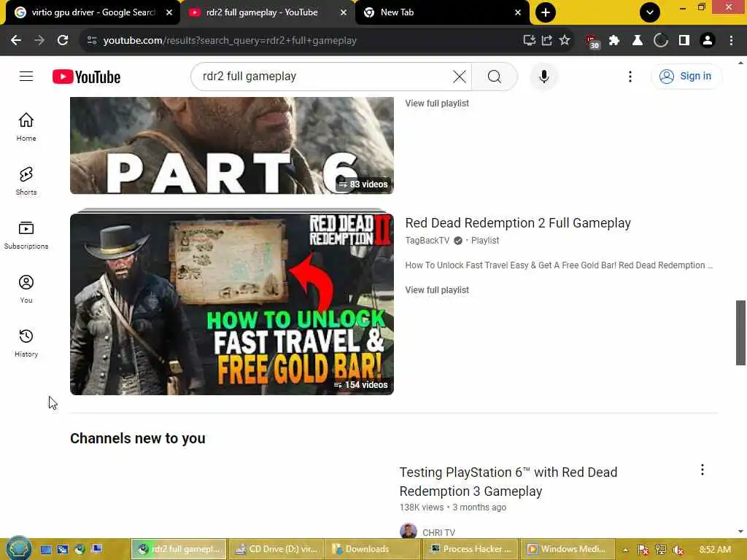The image size is (747, 560).
Task: Open Chrome profile avatar button
Action: click(x=708, y=41)
